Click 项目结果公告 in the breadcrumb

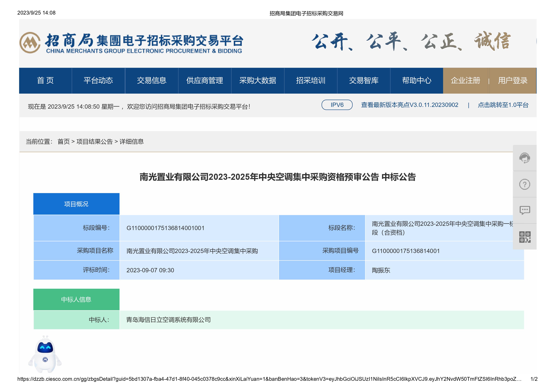[95, 142]
